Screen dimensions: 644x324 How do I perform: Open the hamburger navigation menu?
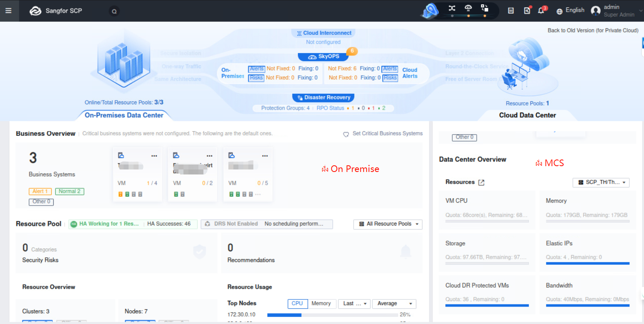point(8,11)
